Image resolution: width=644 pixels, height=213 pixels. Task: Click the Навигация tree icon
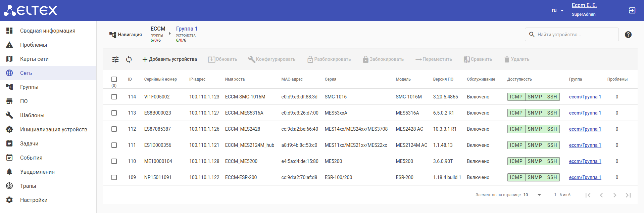click(x=112, y=35)
